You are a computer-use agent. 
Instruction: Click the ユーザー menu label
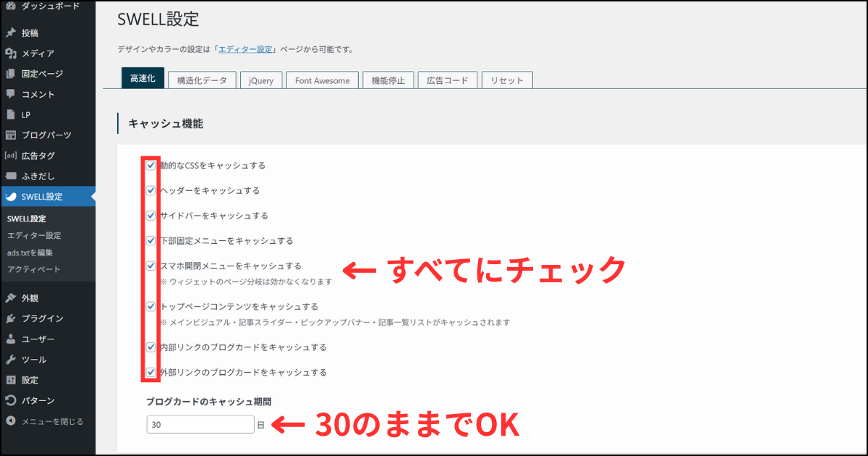(x=38, y=339)
